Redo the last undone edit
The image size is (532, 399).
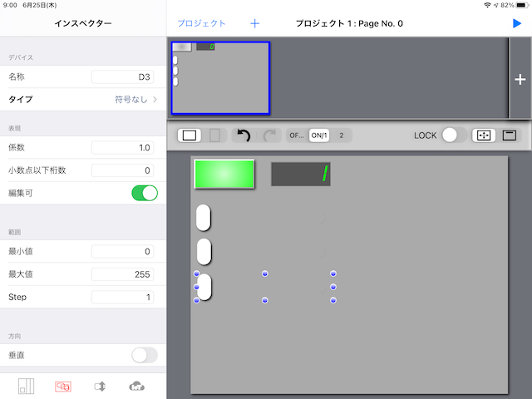point(269,135)
